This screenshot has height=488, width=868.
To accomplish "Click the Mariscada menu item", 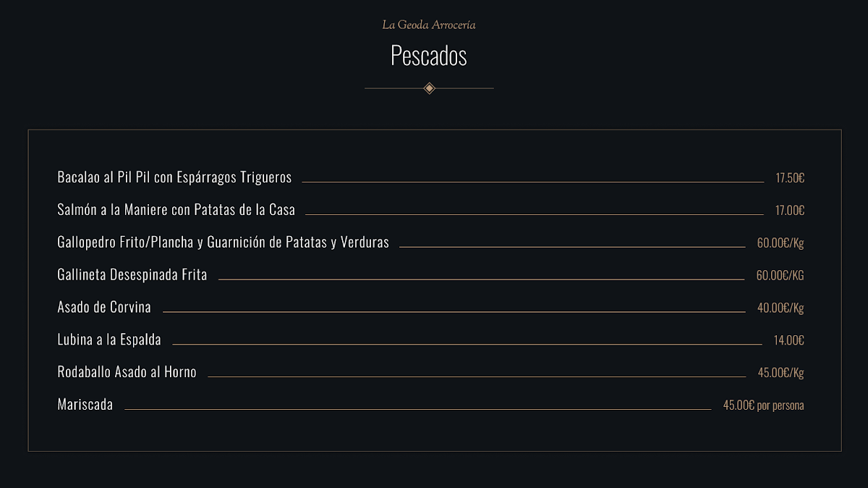I will (85, 405).
